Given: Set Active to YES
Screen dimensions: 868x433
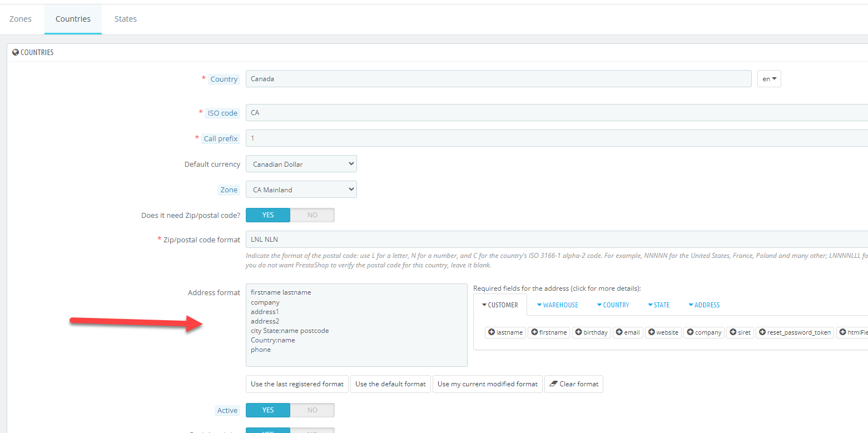Looking at the screenshot, I should coord(268,410).
